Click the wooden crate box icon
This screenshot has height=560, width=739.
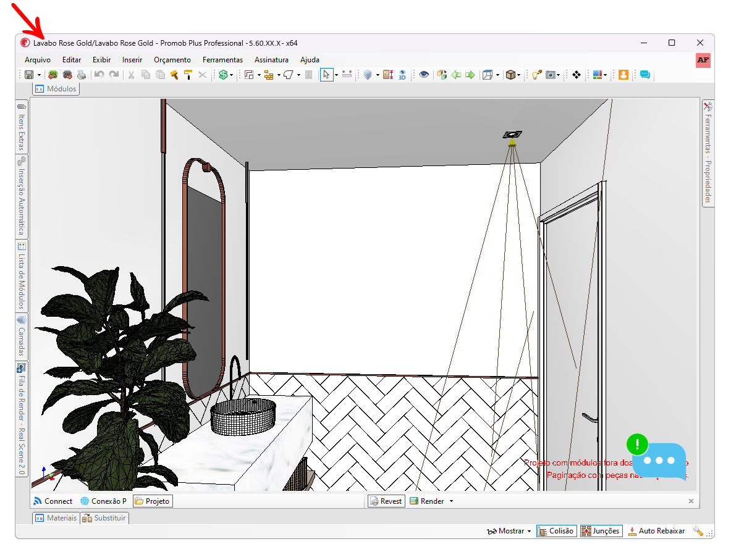pyautogui.click(x=510, y=75)
